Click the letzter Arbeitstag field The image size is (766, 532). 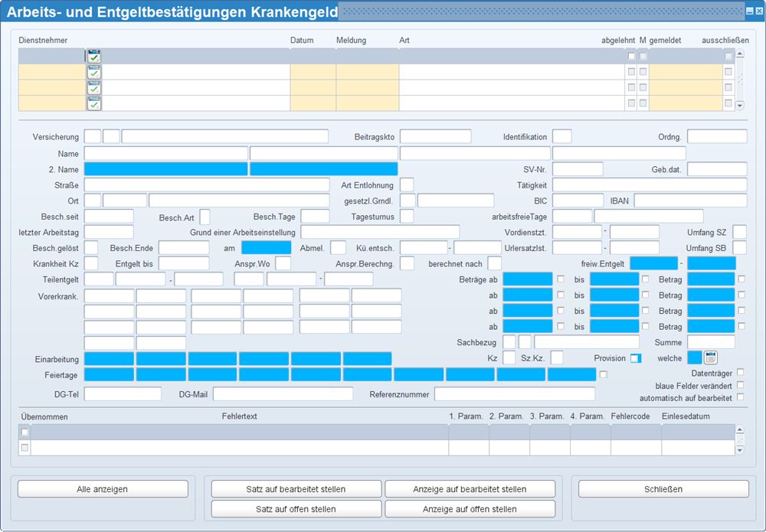109,232
